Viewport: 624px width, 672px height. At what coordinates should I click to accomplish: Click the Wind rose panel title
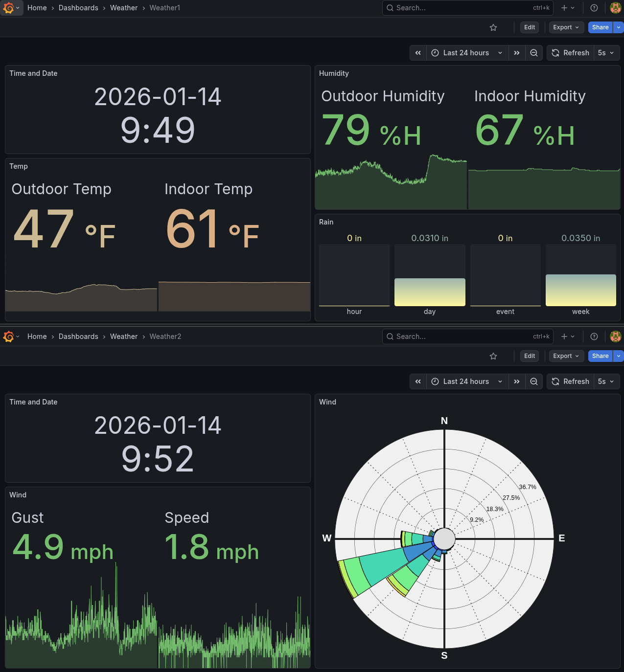pos(327,402)
